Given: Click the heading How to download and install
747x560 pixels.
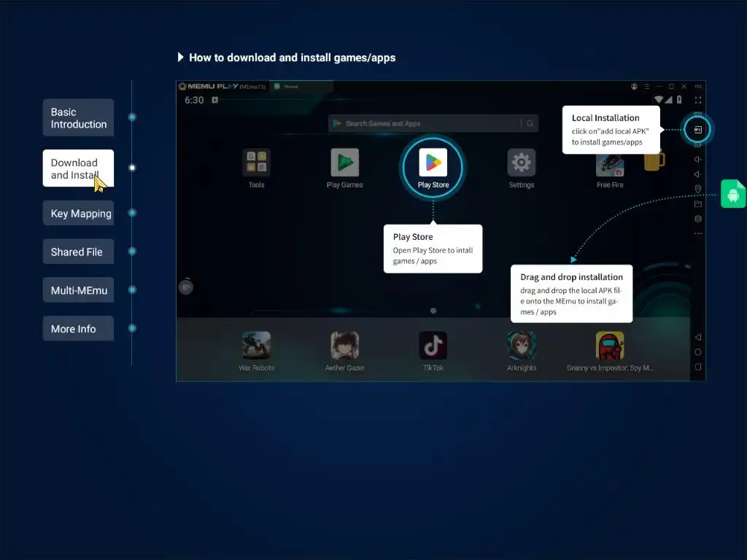Looking at the screenshot, I should click(x=292, y=58).
